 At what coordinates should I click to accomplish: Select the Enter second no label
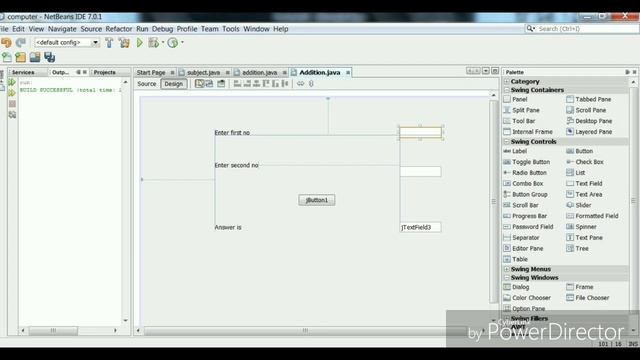236,165
